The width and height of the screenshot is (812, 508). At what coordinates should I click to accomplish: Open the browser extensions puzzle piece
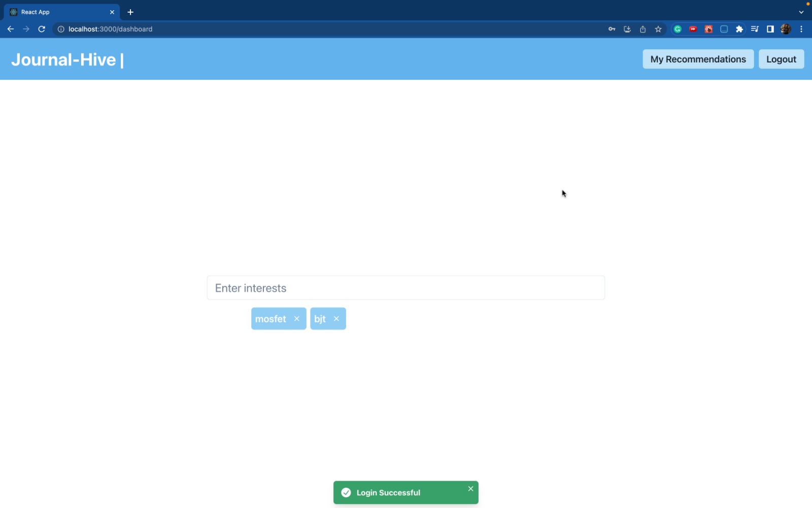tap(739, 29)
